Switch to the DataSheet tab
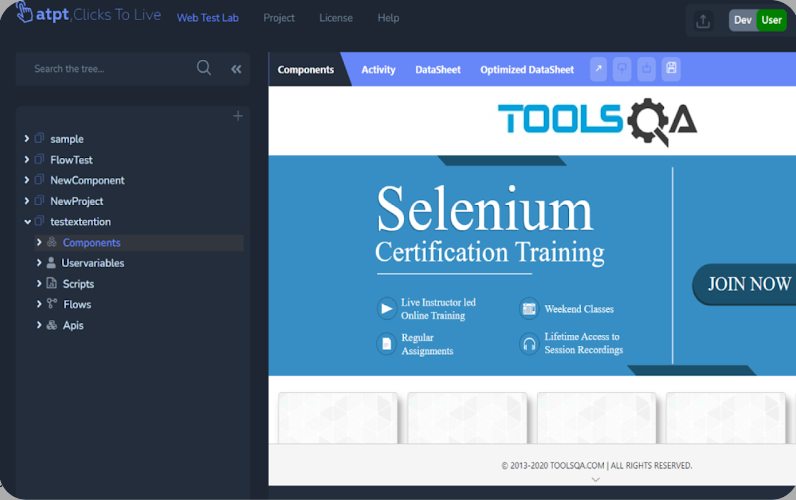796x500 pixels. click(438, 70)
